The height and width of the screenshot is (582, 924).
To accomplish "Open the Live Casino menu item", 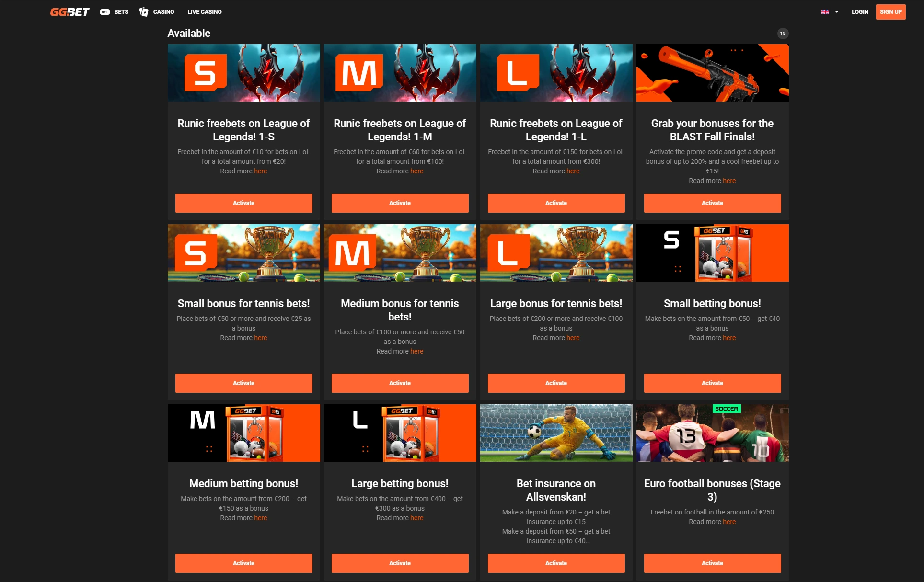I will [205, 12].
